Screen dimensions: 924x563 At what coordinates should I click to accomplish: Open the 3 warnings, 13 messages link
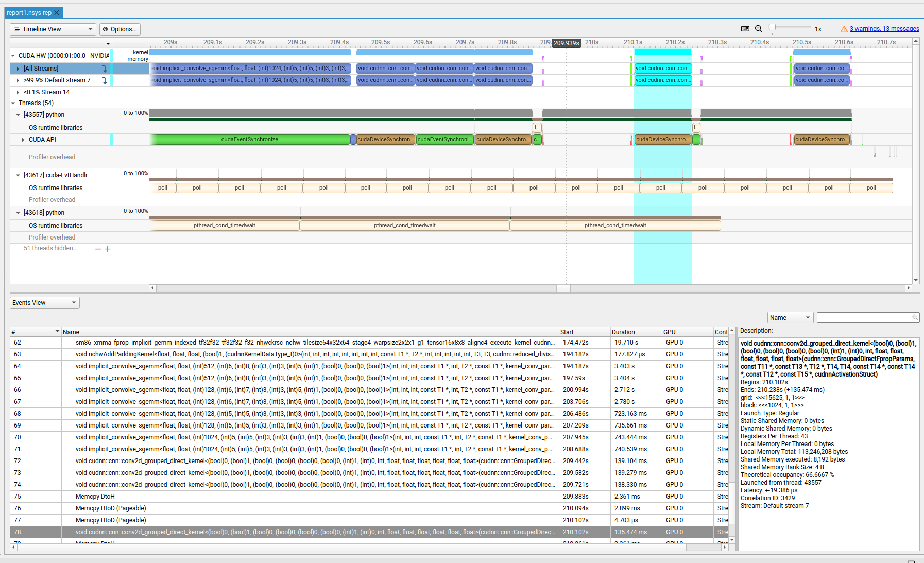[x=884, y=29]
